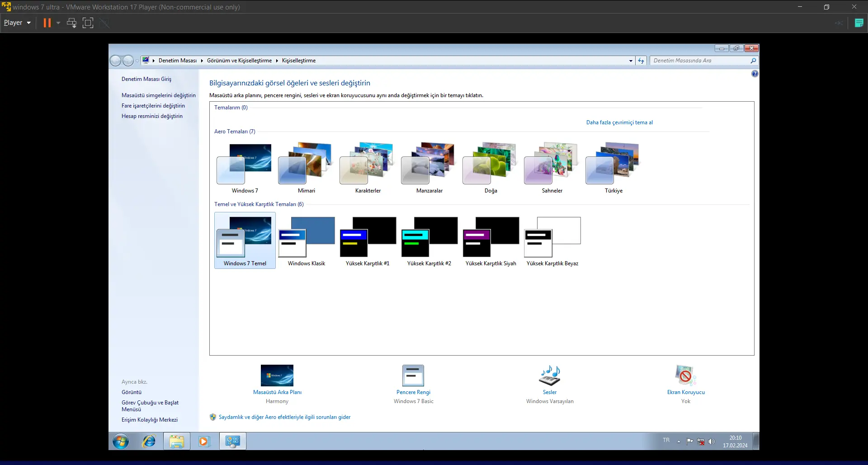Expand the arrow after Görünüm ve Kişiselleştirme breadcrumb
The width and height of the screenshot is (868, 465).
click(x=277, y=61)
